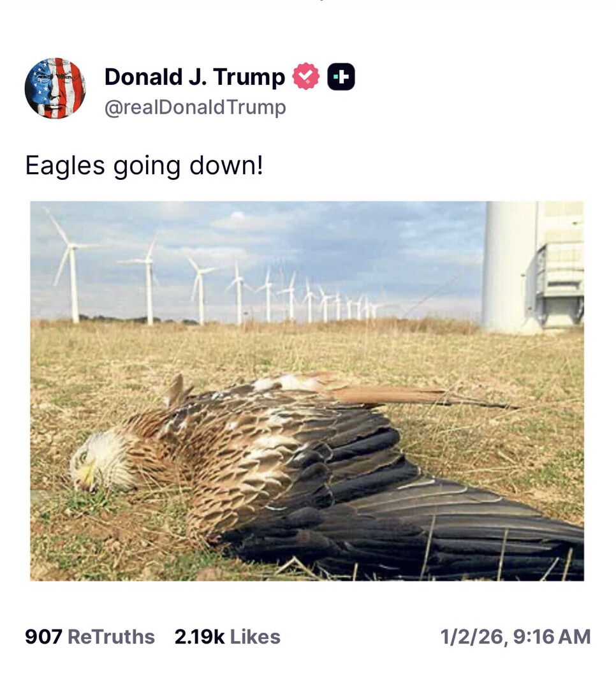Open Donald J. Trump's profile picture
This screenshot has height=678, width=616.
55,87
